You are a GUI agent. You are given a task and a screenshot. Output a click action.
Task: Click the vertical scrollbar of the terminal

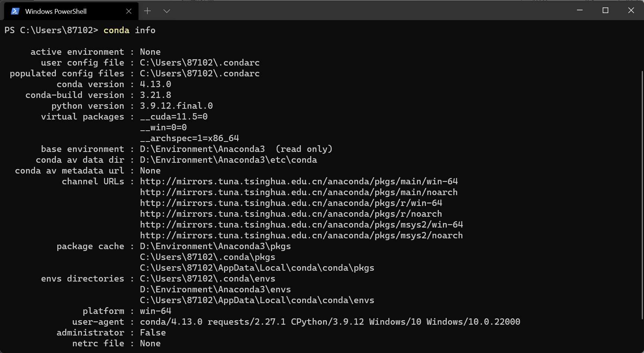(x=642, y=194)
